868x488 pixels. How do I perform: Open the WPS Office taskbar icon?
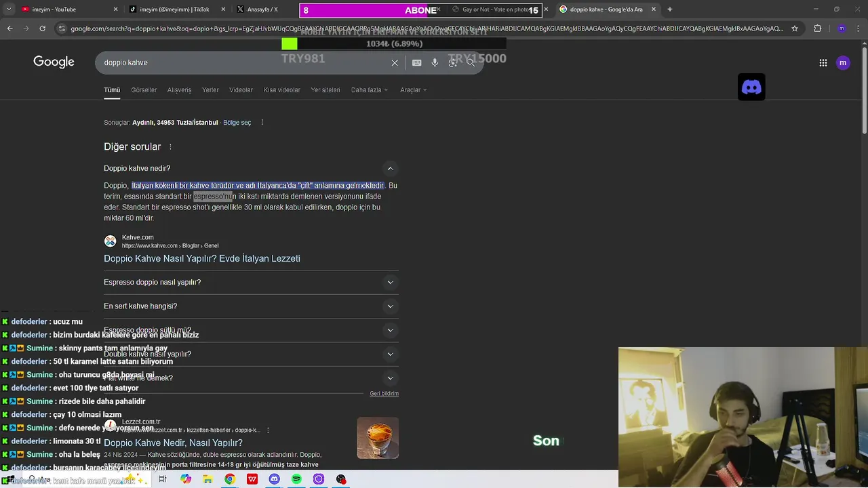tap(252, 479)
